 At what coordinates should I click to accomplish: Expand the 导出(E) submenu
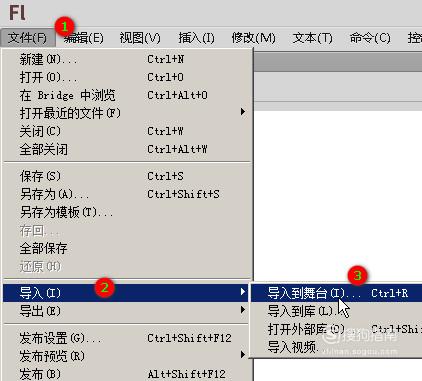(127, 311)
